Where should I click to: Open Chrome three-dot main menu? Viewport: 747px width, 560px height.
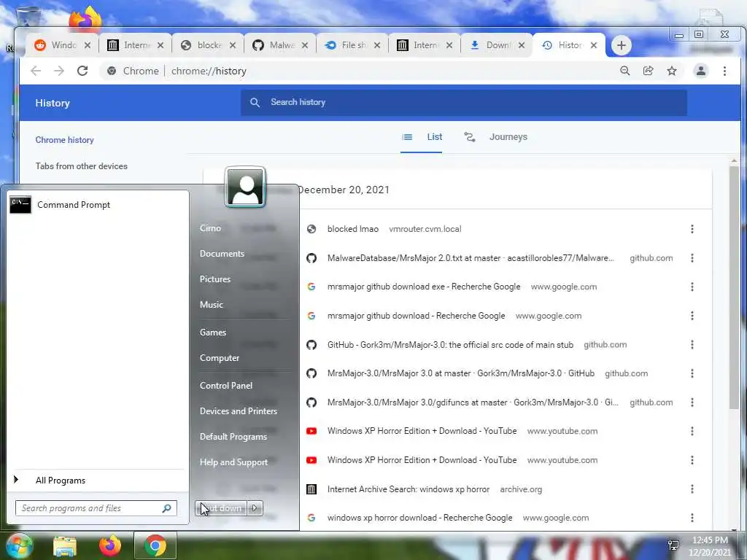(724, 71)
